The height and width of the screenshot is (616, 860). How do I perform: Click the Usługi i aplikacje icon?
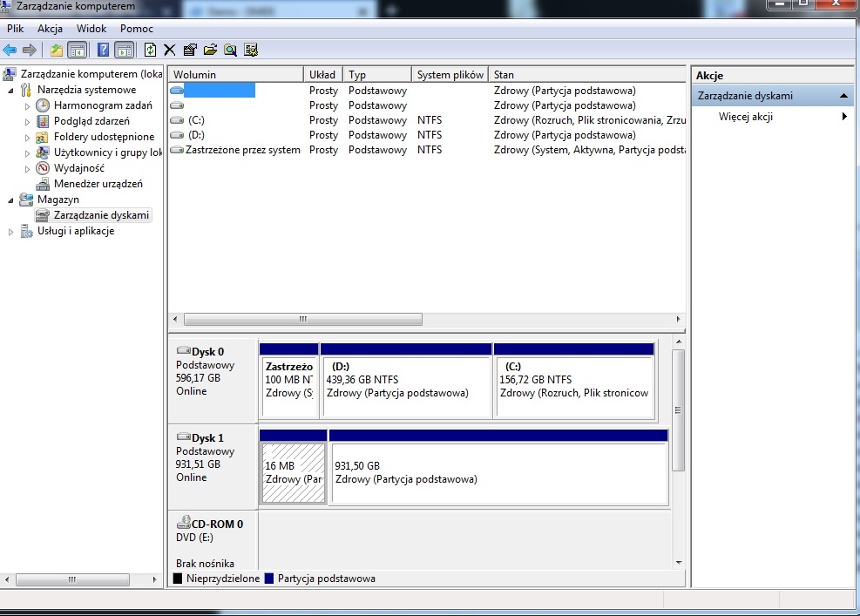[26, 231]
